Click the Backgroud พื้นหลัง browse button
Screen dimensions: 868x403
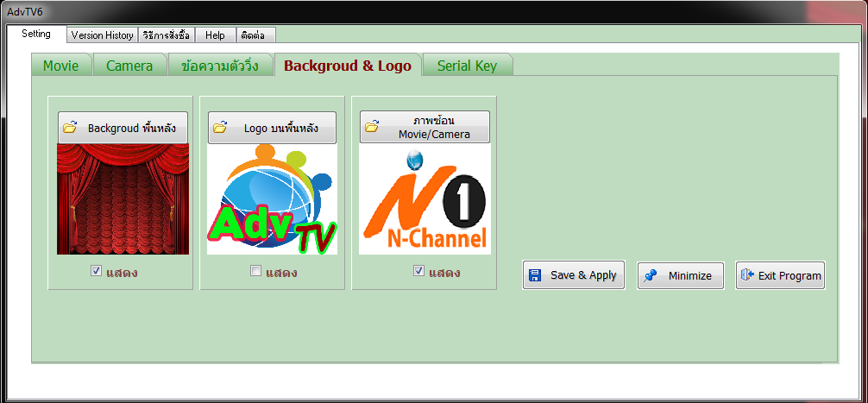pos(123,128)
